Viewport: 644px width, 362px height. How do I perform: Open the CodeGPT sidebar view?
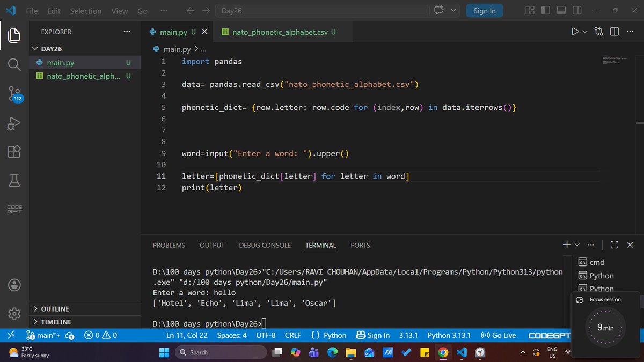point(14,210)
